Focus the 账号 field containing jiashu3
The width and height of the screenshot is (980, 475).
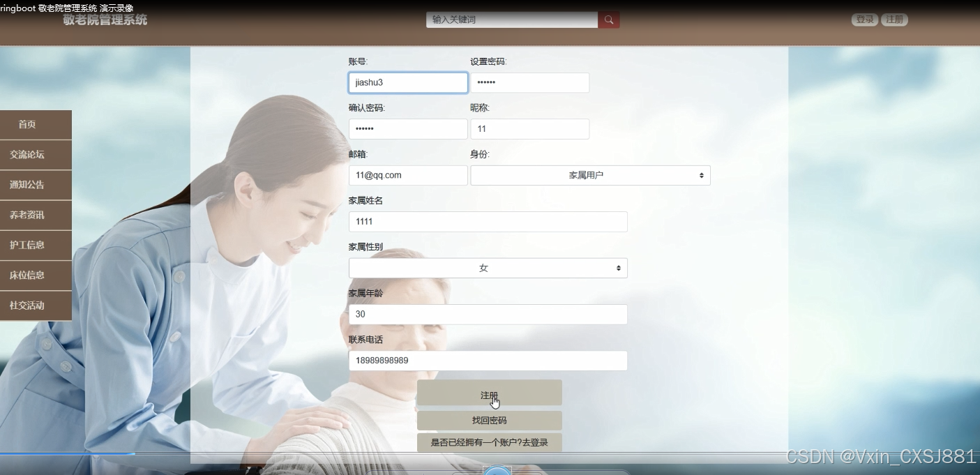pos(408,82)
